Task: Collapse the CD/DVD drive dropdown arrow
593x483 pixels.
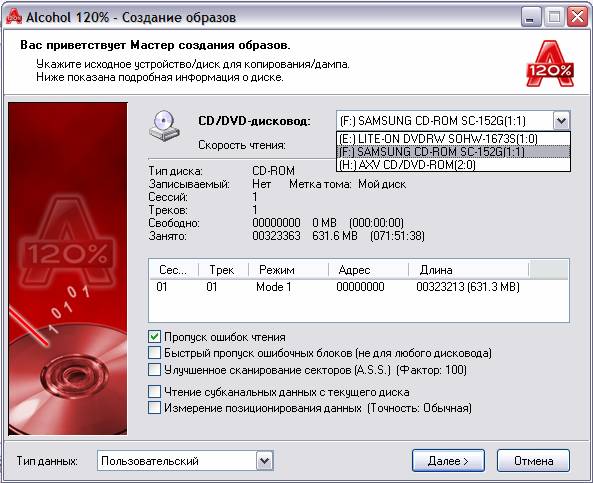Action: (561, 121)
